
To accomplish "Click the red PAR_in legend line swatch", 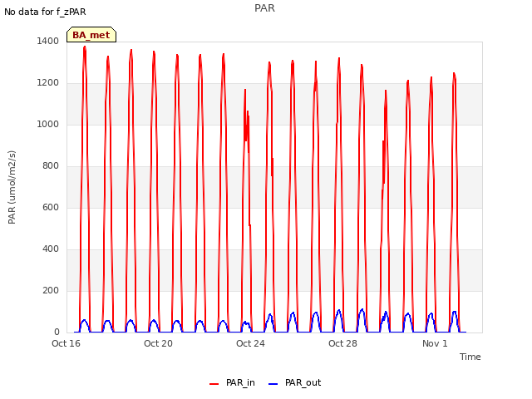I will 214,384.
